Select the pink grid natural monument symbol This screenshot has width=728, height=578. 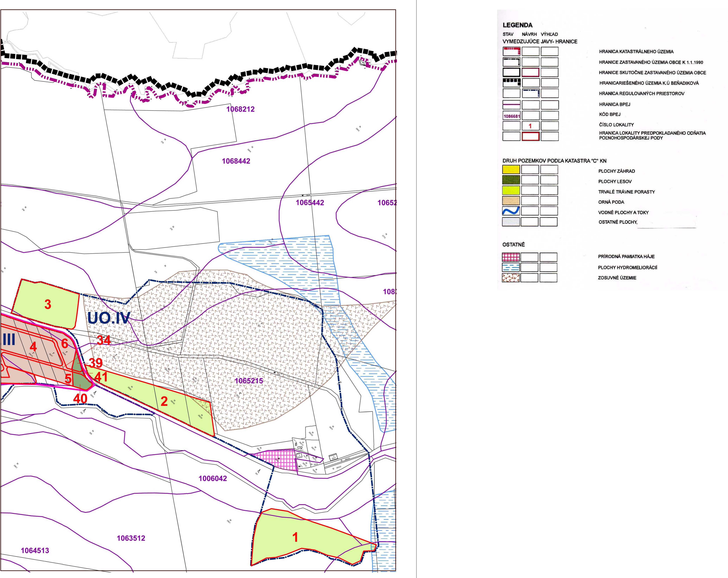click(511, 257)
